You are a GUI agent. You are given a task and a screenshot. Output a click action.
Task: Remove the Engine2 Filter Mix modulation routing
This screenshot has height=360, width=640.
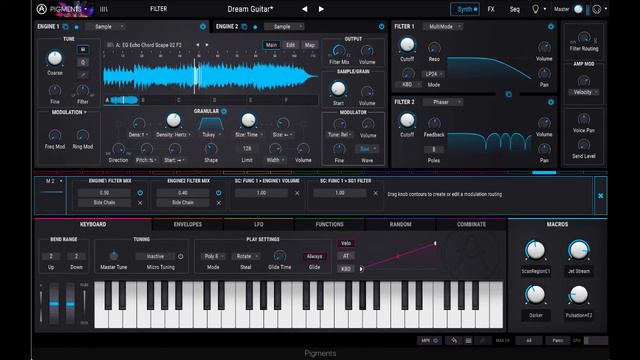[x=219, y=203]
